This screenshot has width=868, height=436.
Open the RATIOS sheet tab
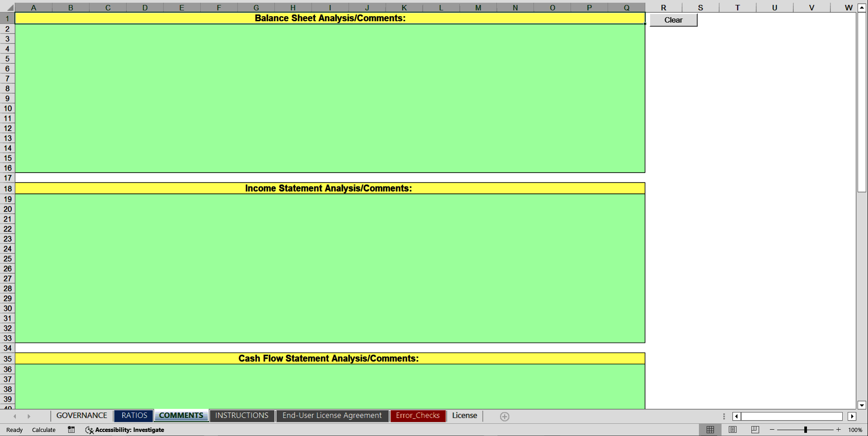133,416
